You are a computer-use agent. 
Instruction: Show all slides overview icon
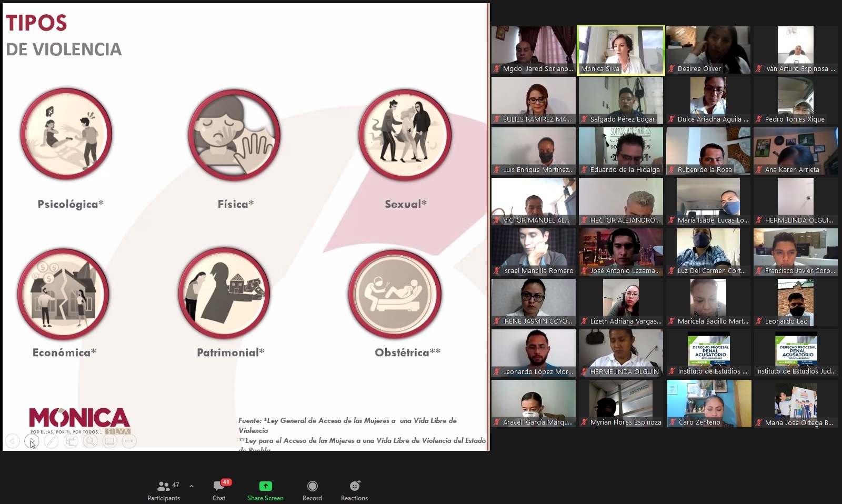[71, 441]
